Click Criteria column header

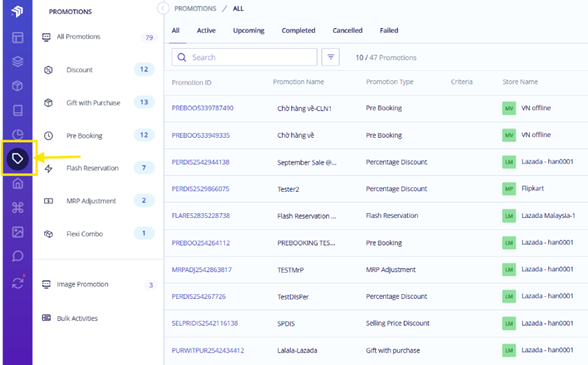pyautogui.click(x=462, y=82)
